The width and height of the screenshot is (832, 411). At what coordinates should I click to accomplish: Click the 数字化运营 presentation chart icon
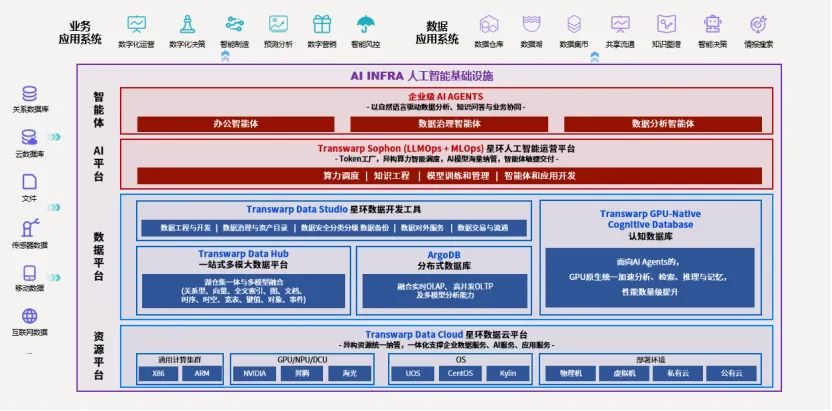(x=136, y=24)
